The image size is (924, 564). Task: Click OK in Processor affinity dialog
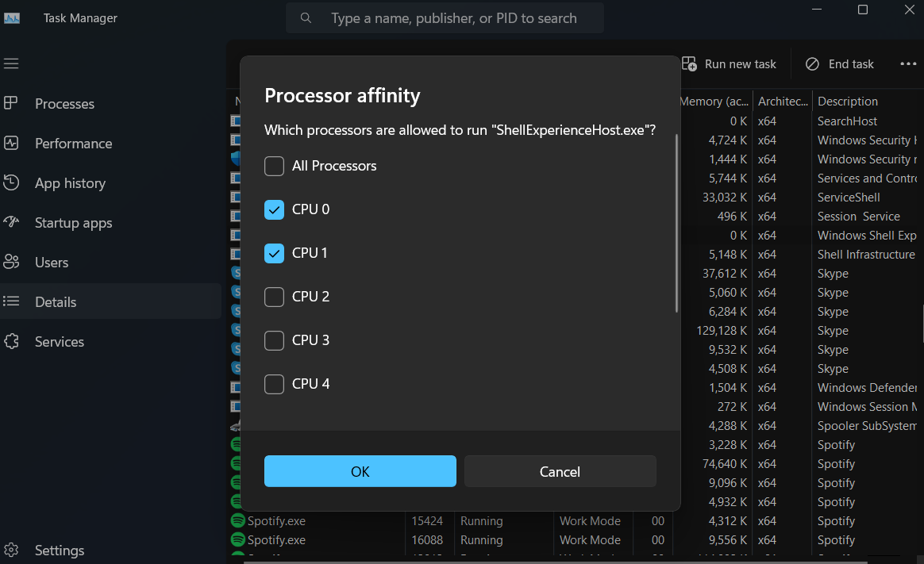[x=360, y=471]
